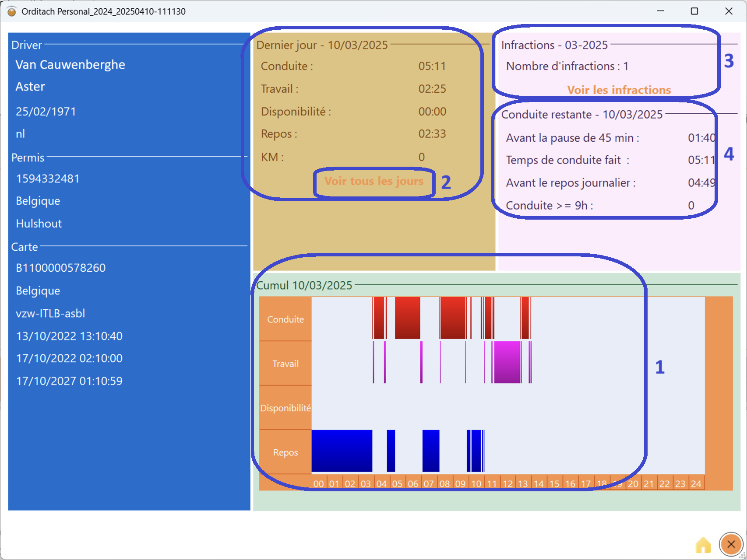This screenshot has height=560, width=747.
Task: Click the Travail value 02:25
Action: [432, 89]
